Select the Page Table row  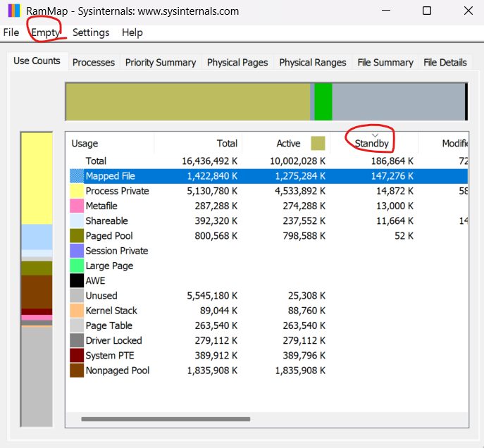point(267,325)
